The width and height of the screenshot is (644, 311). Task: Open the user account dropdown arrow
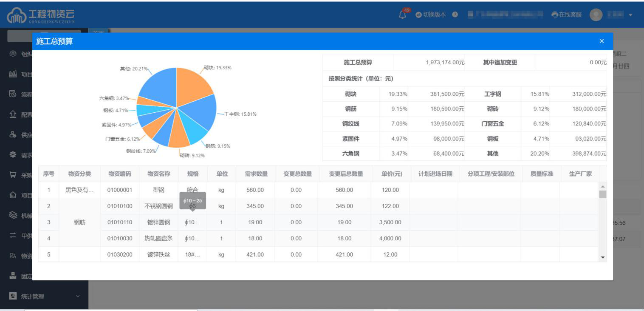pos(630,15)
